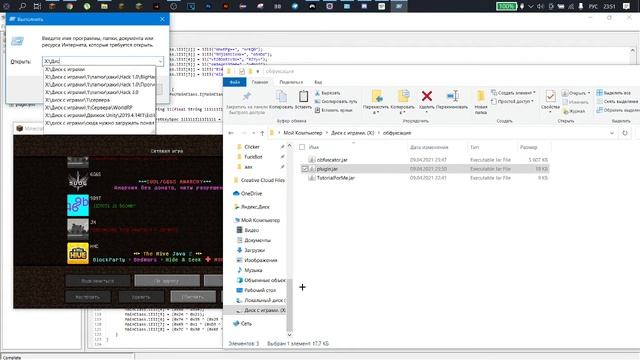Screen dimensions: 640x360
Task: Click the Search magnifier on the taskbar
Action: pos(22,6)
